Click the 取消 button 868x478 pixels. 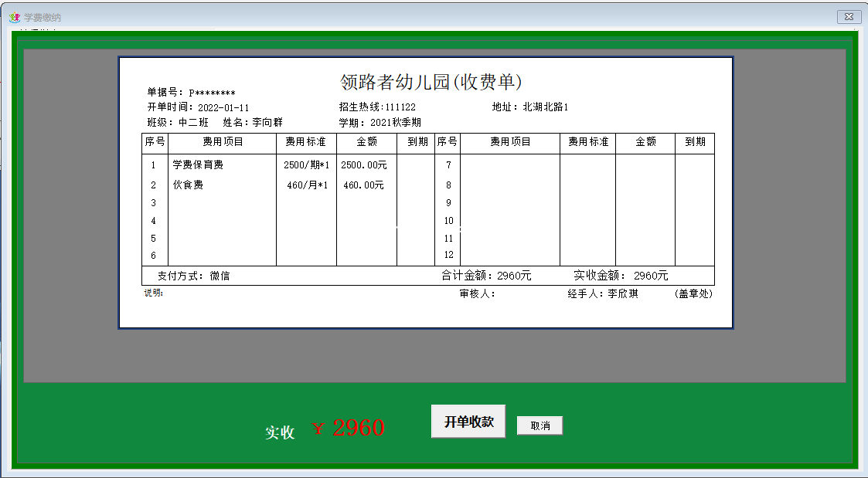click(540, 425)
